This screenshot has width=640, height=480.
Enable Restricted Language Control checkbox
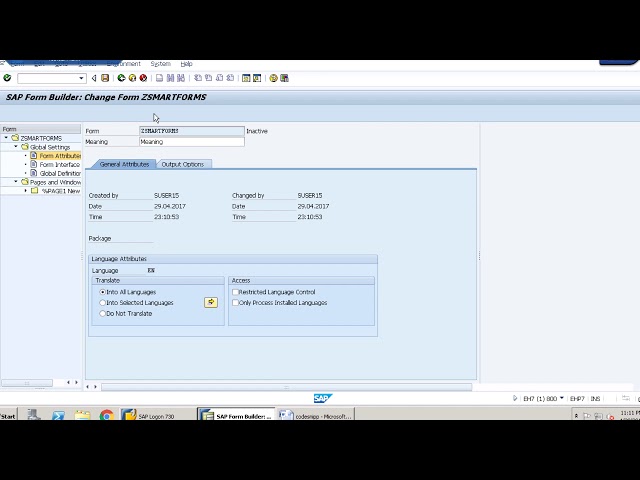[x=235, y=292]
